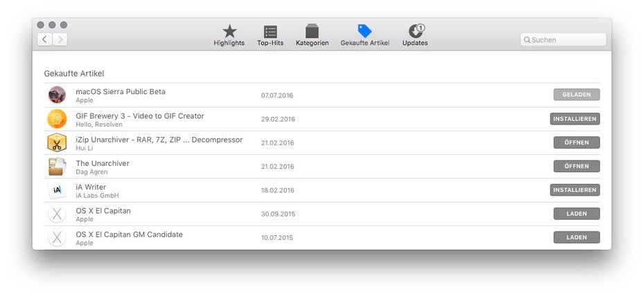Open the Highlights star tab
This screenshot has height=296, width=644.
[229, 35]
